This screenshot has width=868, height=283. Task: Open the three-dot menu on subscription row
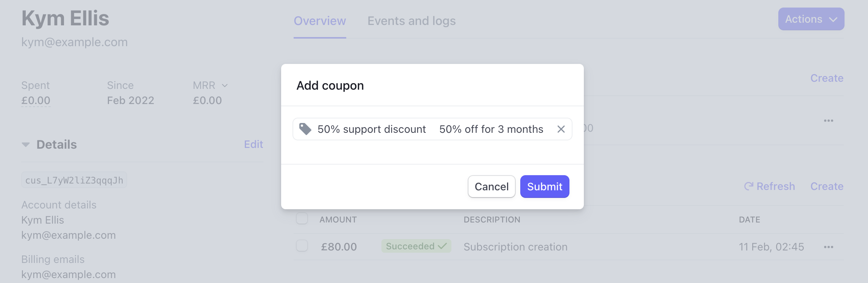click(x=828, y=121)
